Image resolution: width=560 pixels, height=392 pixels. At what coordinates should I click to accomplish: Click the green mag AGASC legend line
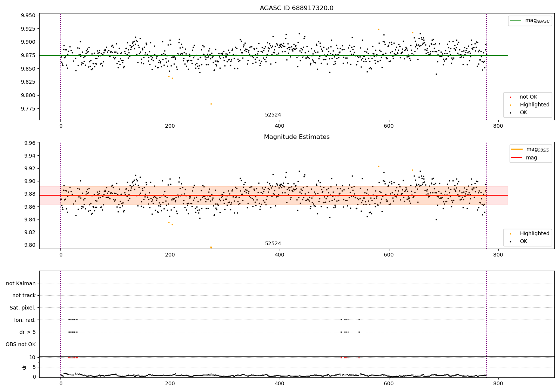(516, 21)
